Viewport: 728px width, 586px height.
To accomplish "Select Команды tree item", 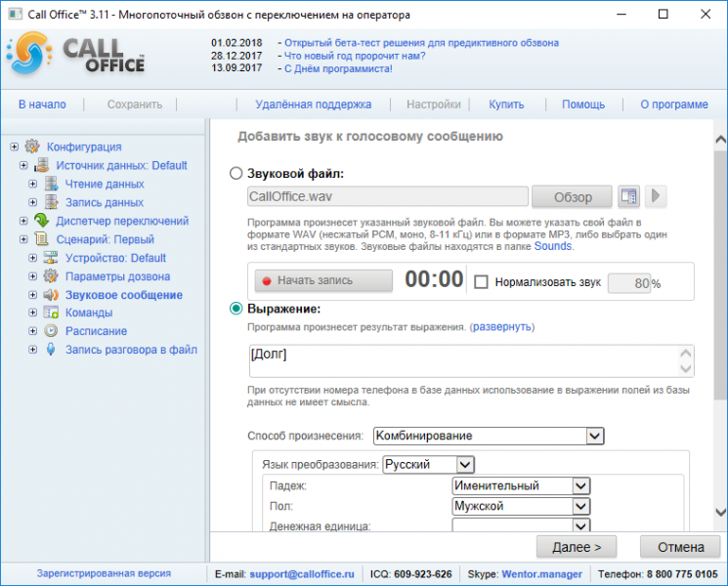I will point(89,313).
